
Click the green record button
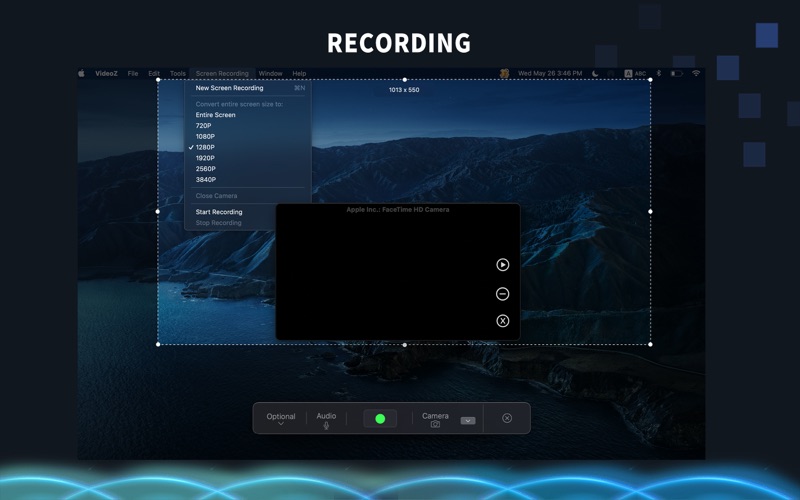tap(380, 418)
